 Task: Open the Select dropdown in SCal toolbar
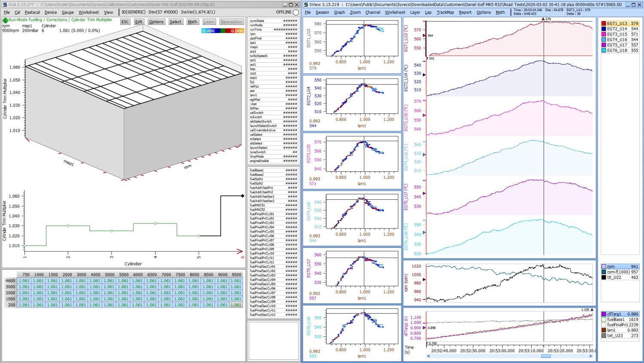pos(175,22)
